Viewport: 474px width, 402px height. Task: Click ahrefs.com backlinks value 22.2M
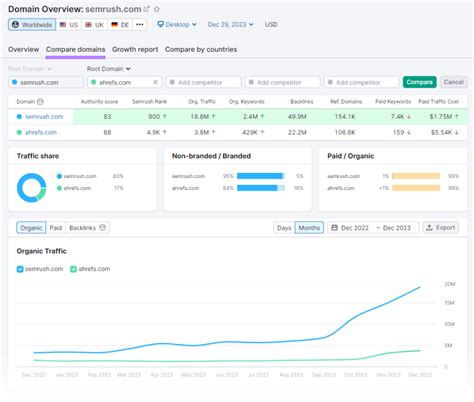(297, 132)
